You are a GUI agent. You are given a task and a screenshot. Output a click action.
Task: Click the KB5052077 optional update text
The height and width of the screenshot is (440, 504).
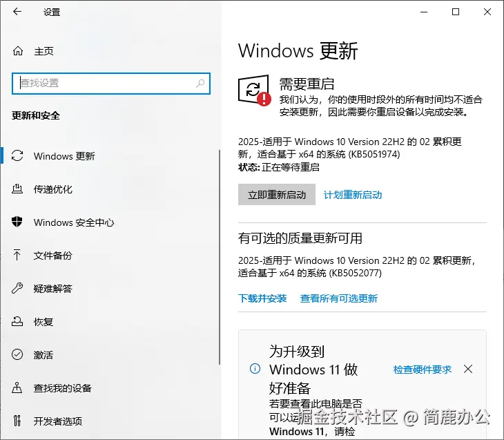356,267
